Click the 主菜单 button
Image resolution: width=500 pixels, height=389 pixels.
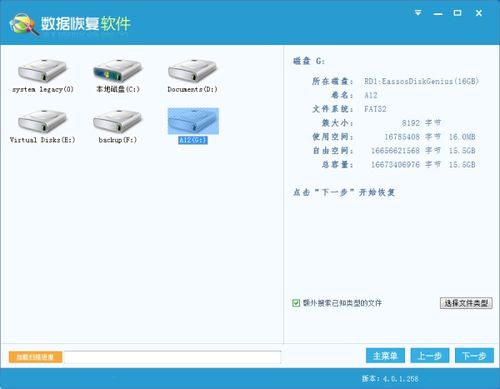[x=385, y=356]
